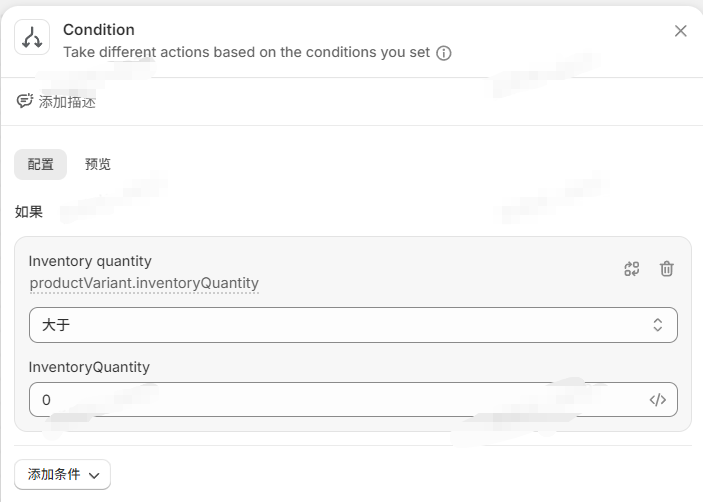Screen dimensions: 703x502
Task: Click the replace variable icon for Inventory quantity
Action: (x=632, y=268)
